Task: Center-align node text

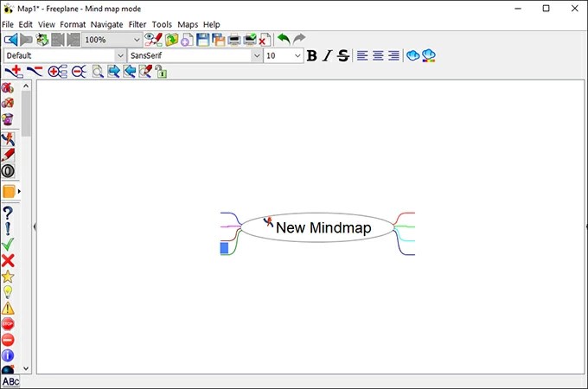Action: click(x=378, y=56)
